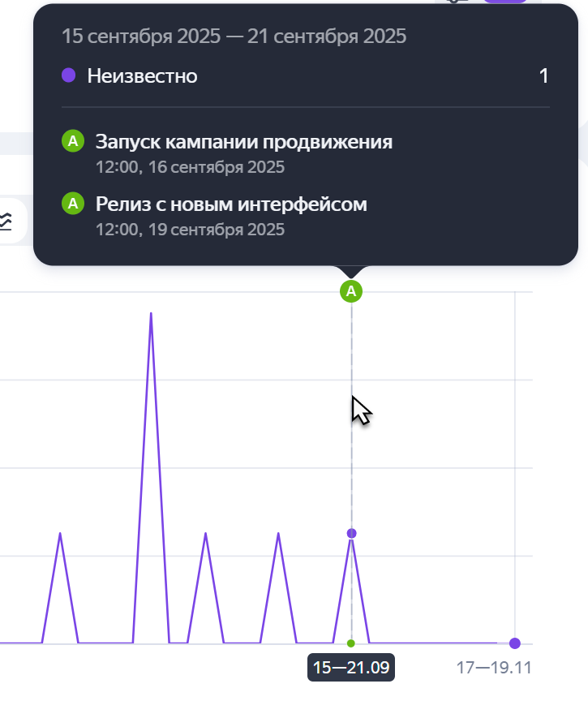Screen dimensions: 588x701
Task: Click the 15—21.09 axis date label
Action: (x=351, y=668)
